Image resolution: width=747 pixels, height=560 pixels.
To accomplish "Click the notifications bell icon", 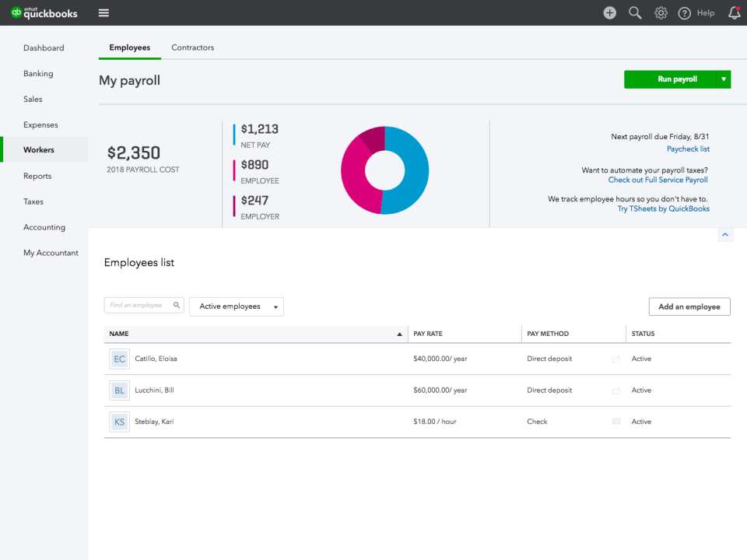I will 733,12.
